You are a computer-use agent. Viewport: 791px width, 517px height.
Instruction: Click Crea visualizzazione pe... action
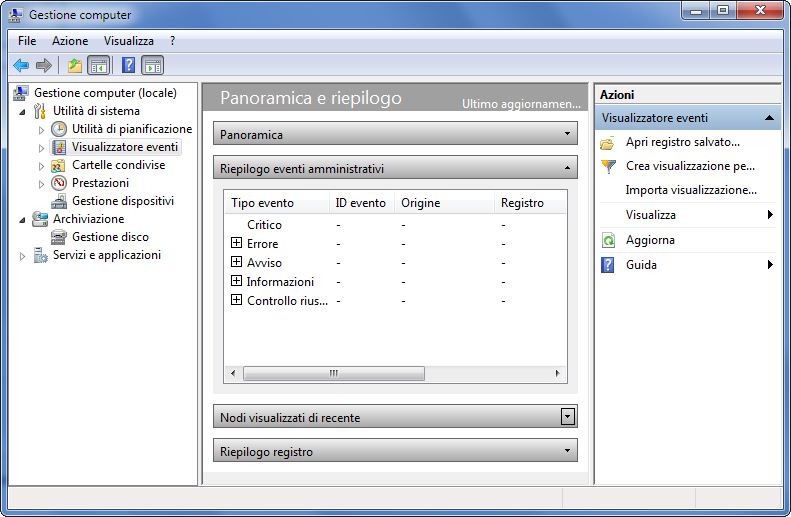tap(690, 166)
